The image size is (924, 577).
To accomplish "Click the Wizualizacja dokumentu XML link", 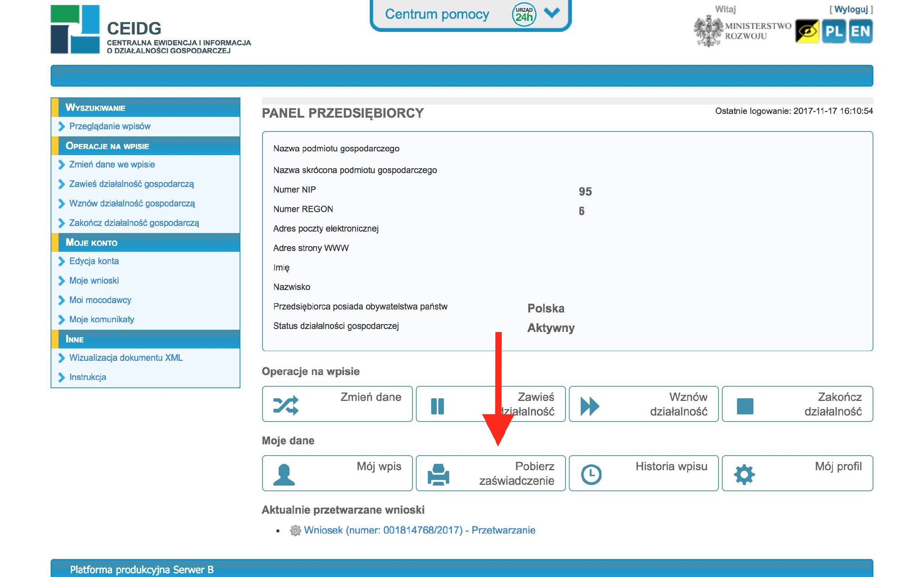I will [x=126, y=358].
